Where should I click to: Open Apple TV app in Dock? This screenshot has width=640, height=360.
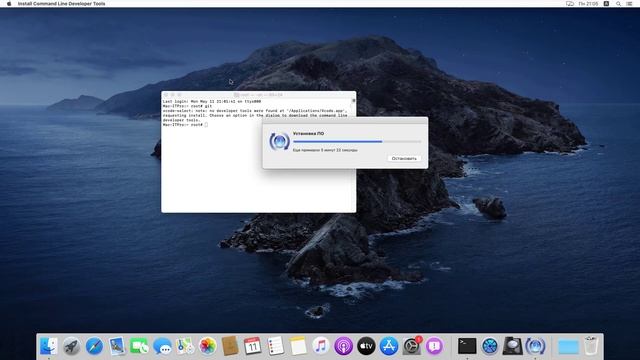[366, 346]
